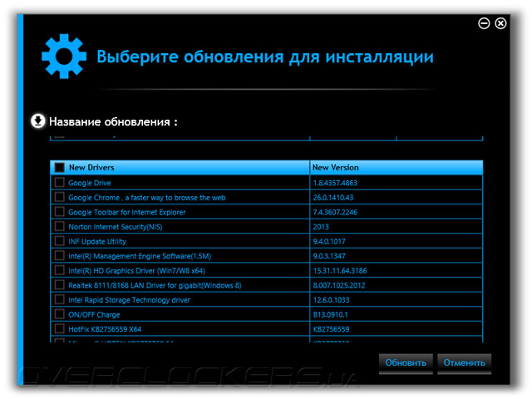The width and height of the screenshot is (532, 399).
Task: Minimize the update window
Action: [484, 23]
